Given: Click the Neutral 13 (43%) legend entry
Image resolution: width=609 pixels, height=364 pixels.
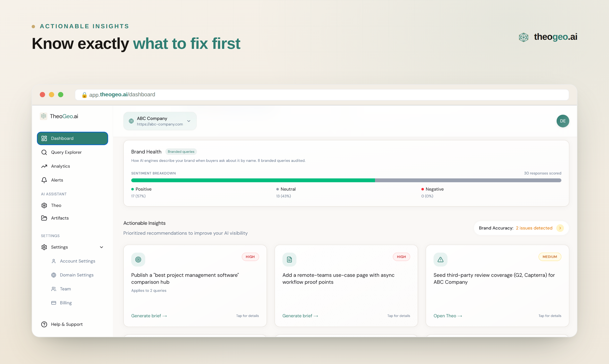Looking at the screenshot, I should (x=286, y=193).
